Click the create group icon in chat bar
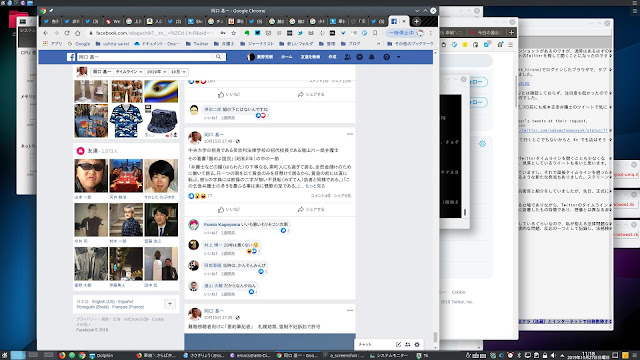Image resolution: width=640 pixels, height=360 pixels. 407,344
